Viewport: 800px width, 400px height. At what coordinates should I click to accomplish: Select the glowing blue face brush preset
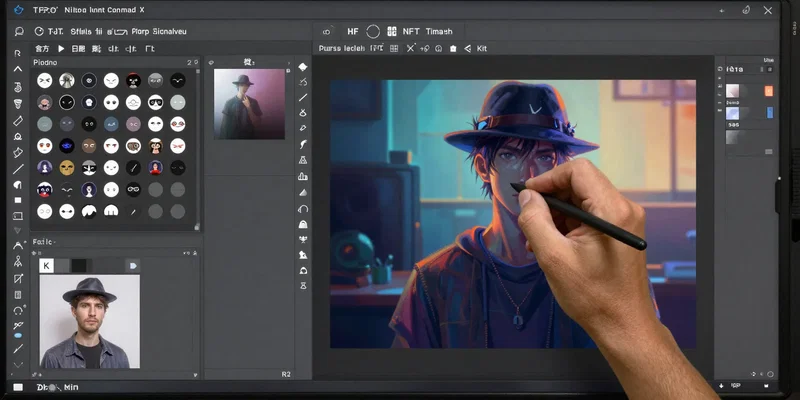(x=67, y=146)
